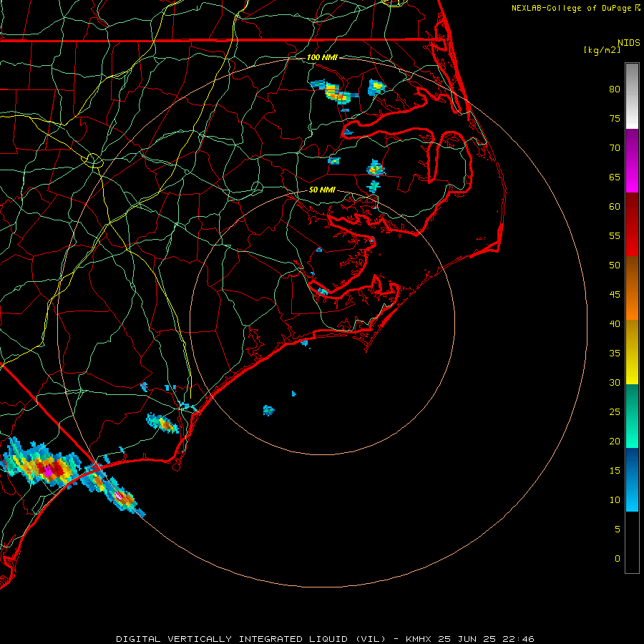
Task: Pick the red segment of color bar
Action: pos(632,224)
